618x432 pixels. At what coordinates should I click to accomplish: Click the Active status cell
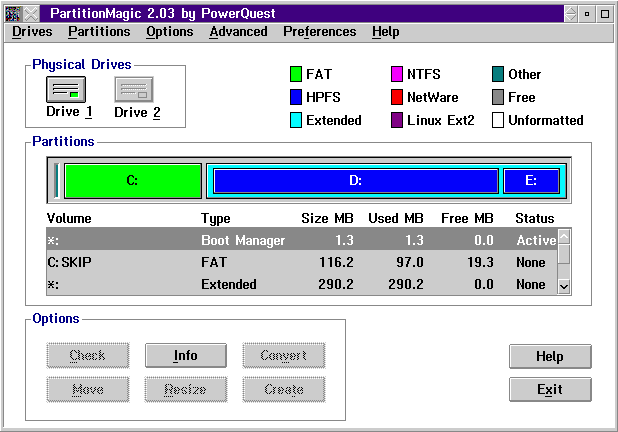pyautogui.click(x=536, y=240)
